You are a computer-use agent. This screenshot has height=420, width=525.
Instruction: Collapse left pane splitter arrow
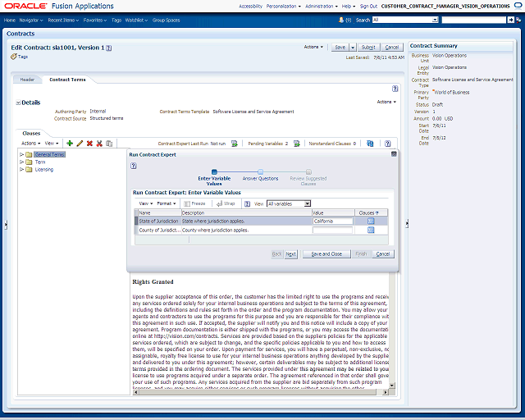[x=6, y=225]
